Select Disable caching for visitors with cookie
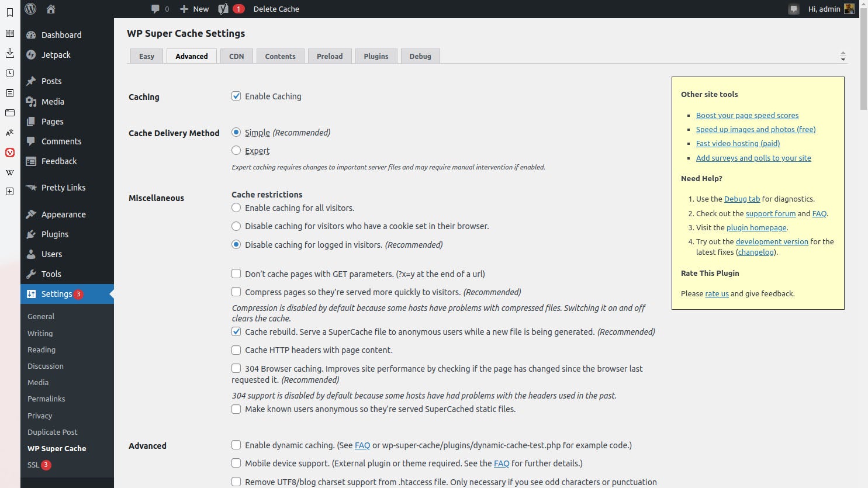Image resolution: width=868 pixels, height=488 pixels. pyautogui.click(x=236, y=226)
